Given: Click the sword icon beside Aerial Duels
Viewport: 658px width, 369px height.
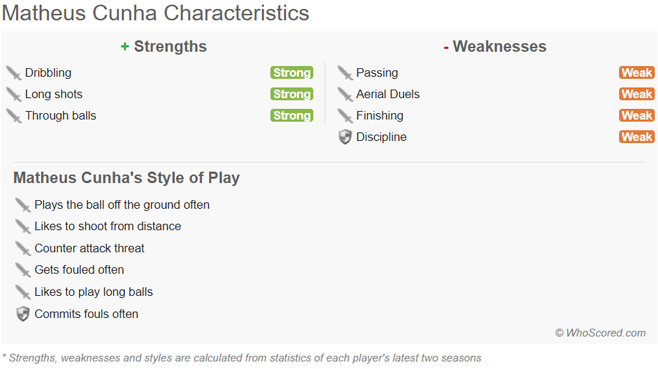Looking at the screenshot, I should 345,94.
